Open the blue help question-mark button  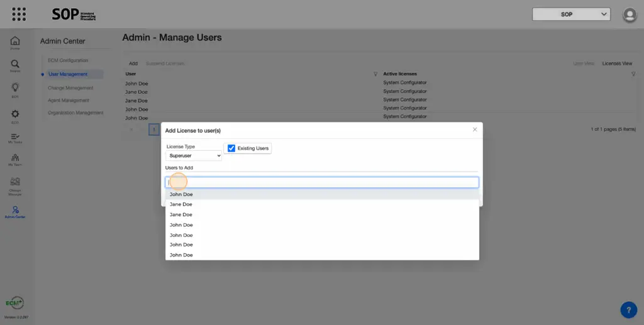(628, 309)
